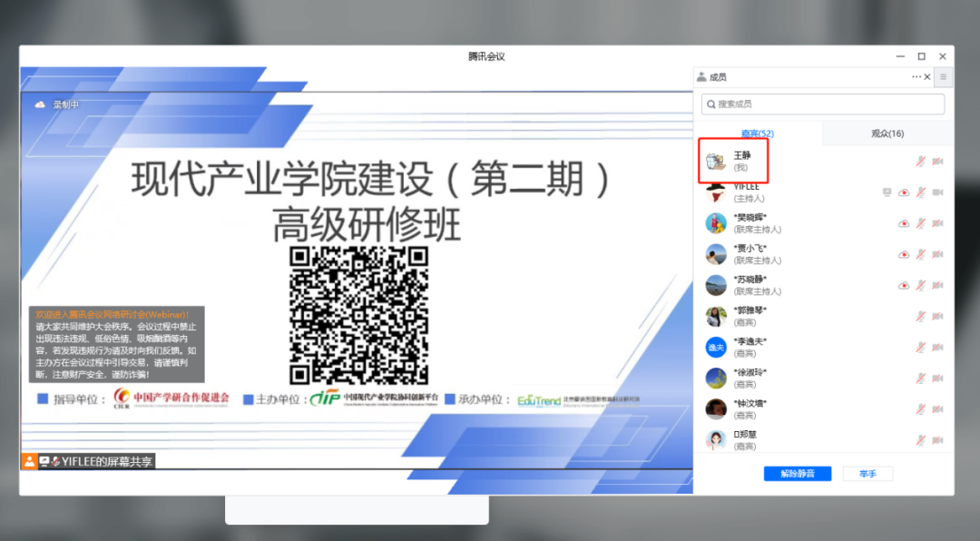Click the camera-off icon for 徐淑玲
Viewport: 980px width, 541px height.
(x=937, y=378)
